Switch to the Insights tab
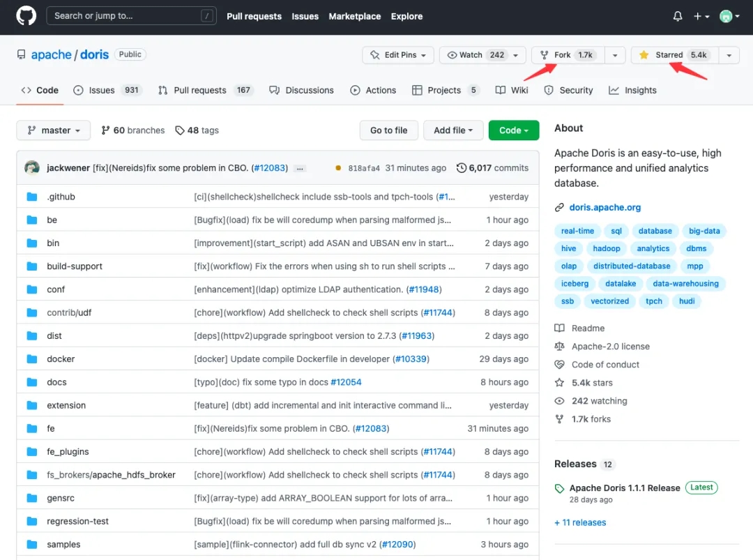This screenshot has width=753, height=560. 632,90
